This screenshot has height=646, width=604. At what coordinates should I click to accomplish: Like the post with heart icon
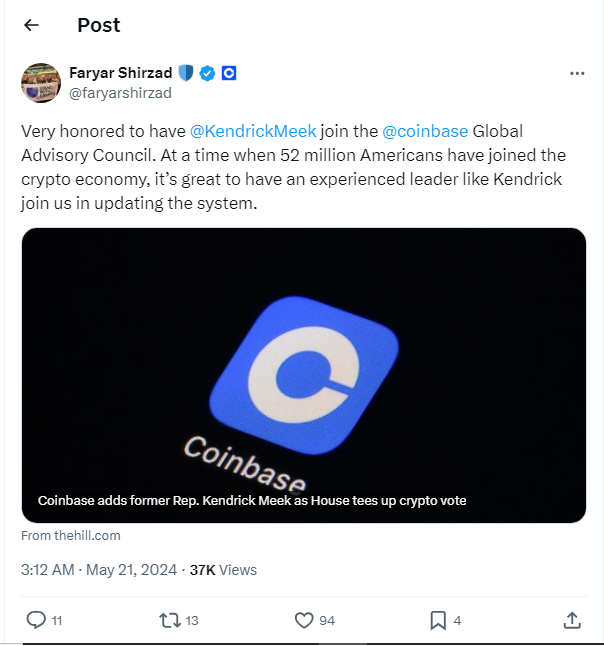pos(304,620)
